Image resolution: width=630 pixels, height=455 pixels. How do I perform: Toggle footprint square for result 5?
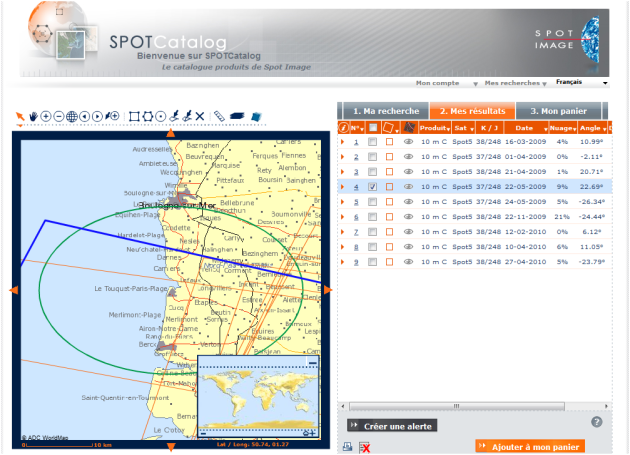click(x=389, y=202)
